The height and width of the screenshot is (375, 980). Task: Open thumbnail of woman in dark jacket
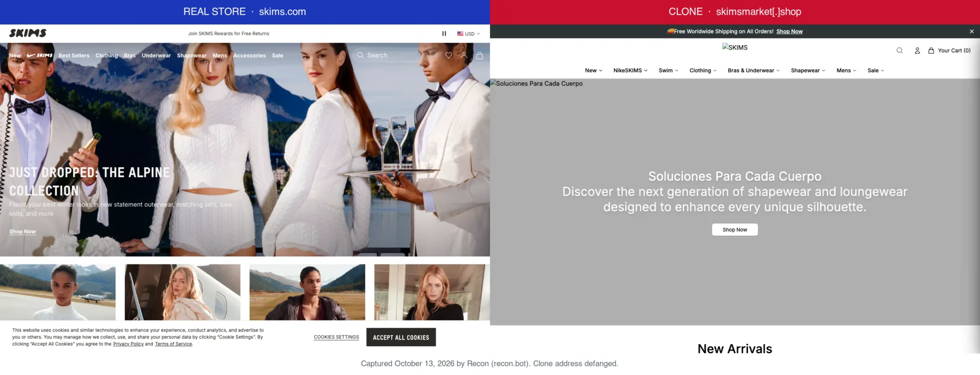pyautogui.click(x=307, y=292)
